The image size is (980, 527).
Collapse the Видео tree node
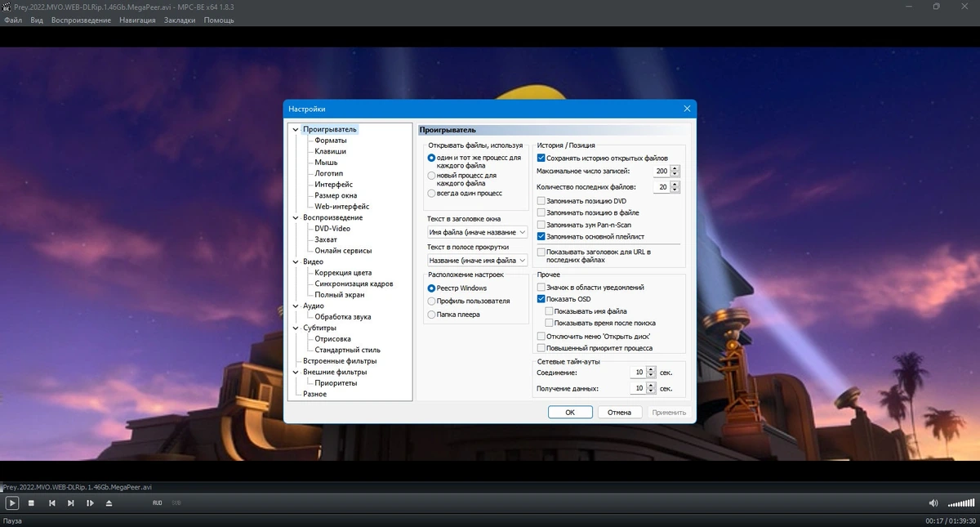(x=296, y=261)
